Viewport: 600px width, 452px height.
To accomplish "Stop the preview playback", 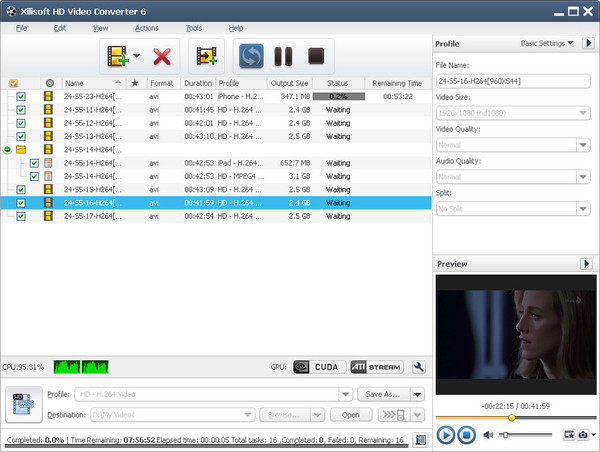I will [466, 435].
